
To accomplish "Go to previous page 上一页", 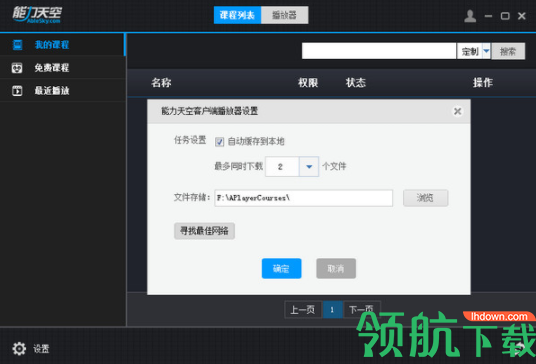I will click(303, 310).
